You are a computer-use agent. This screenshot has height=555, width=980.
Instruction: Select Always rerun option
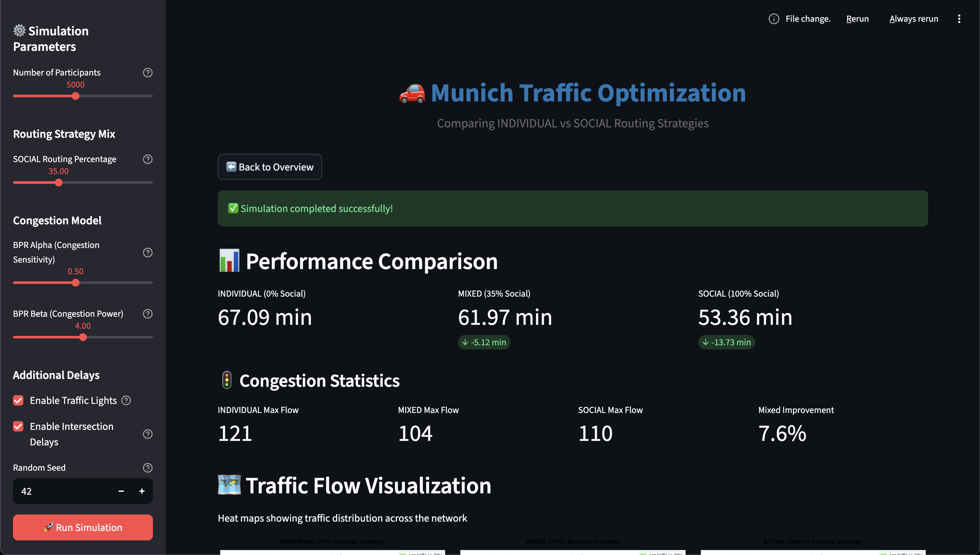(x=913, y=19)
